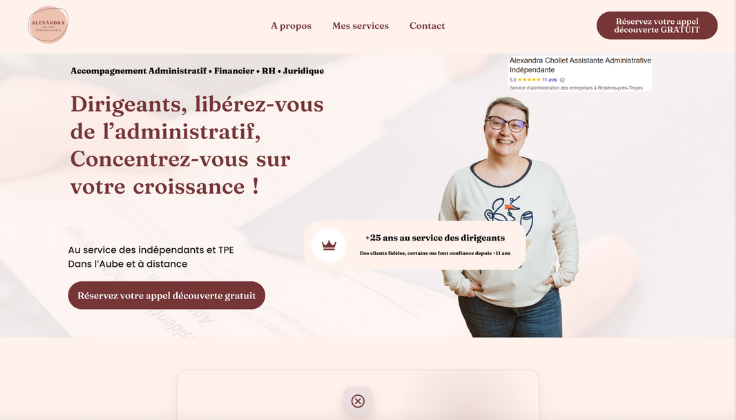Click the five-star rating in the Google review card
Screen dimensions: 736x420
pyautogui.click(x=529, y=80)
